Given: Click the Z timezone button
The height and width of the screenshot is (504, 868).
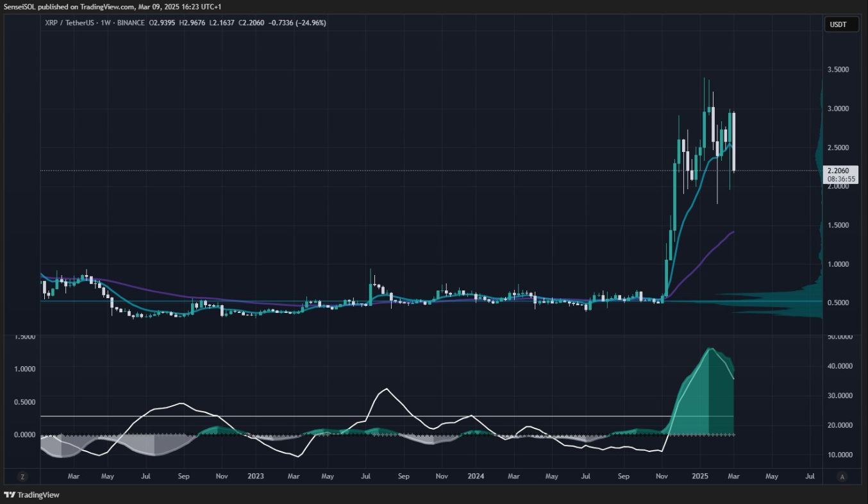Looking at the screenshot, I should pyautogui.click(x=22, y=476).
